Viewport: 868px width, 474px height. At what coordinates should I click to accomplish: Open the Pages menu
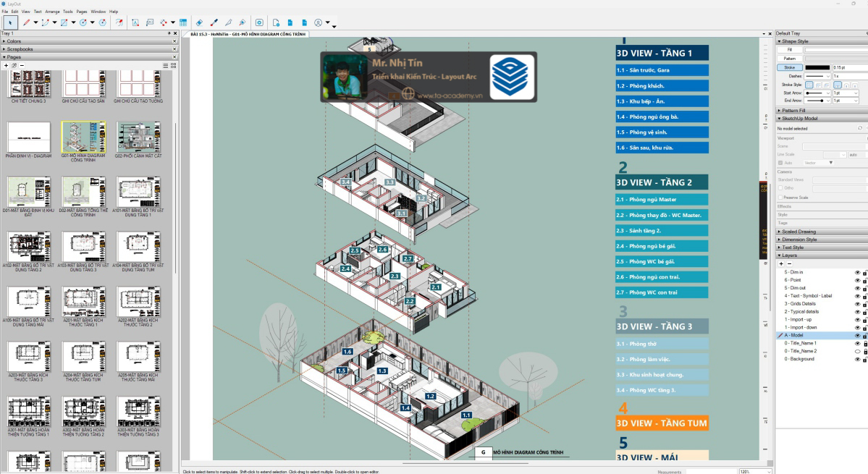coord(81,12)
